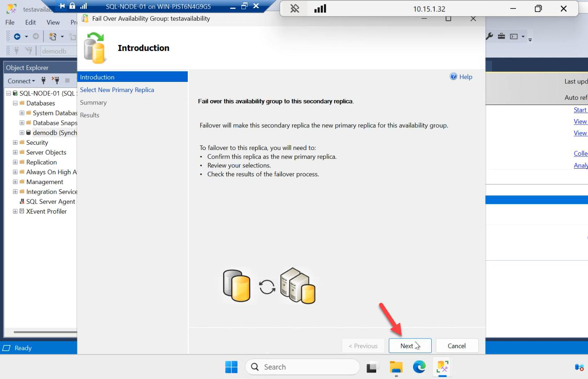The width and height of the screenshot is (588, 379).
Task: Expand the Replication folder
Action: coord(15,162)
